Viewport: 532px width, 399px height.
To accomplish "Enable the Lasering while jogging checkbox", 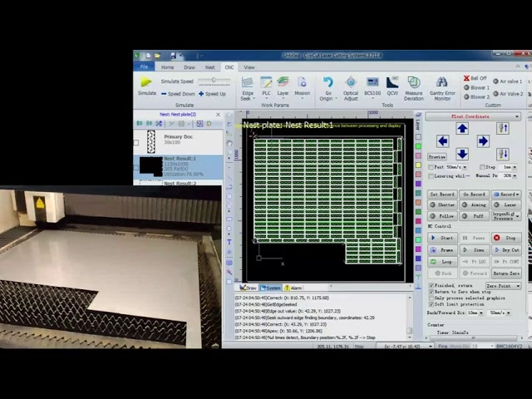I will [431, 176].
